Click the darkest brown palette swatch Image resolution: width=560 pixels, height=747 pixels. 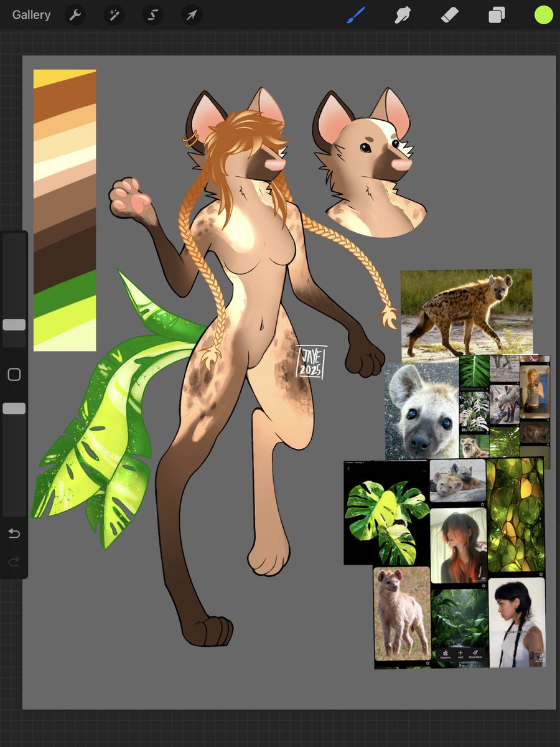tap(65, 261)
